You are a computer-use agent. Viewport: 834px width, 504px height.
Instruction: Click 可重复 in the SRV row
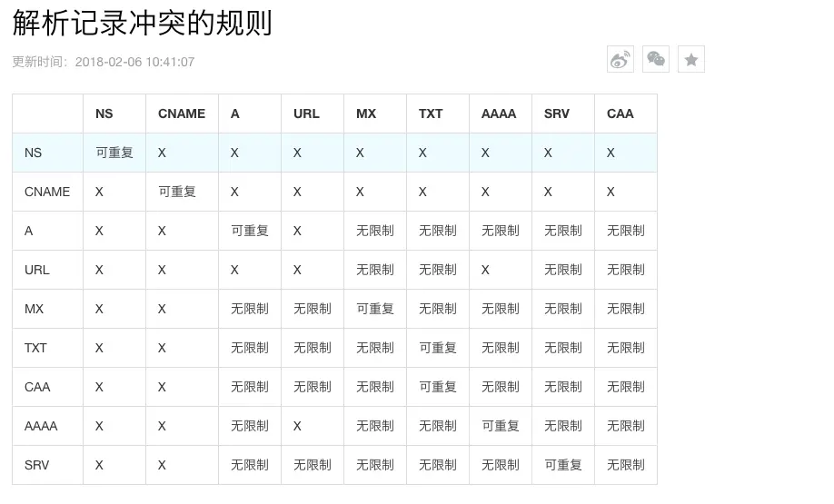563,465
